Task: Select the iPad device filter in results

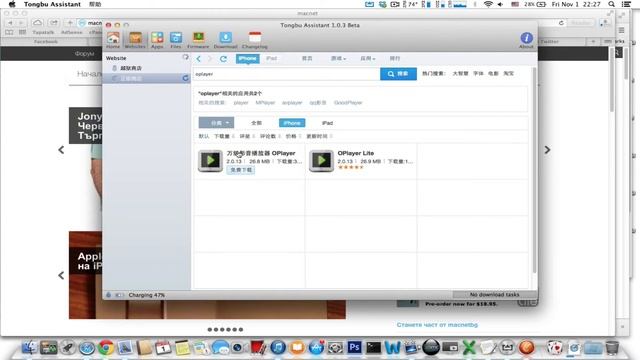Action: [327, 123]
